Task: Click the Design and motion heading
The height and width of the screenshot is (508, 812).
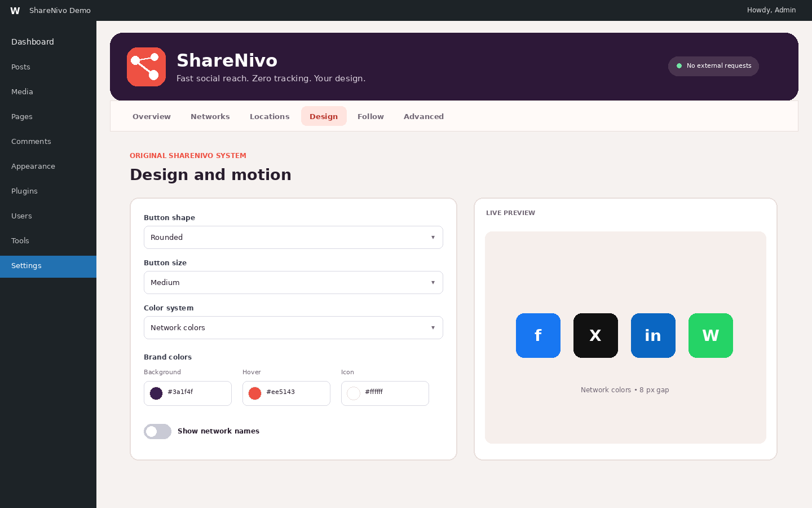Action: [210, 175]
